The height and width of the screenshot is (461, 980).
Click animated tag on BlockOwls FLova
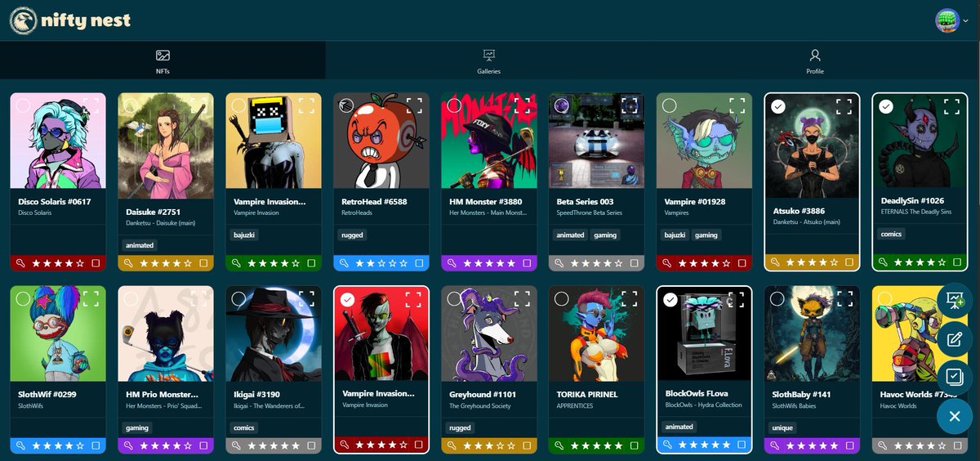pyautogui.click(x=679, y=427)
